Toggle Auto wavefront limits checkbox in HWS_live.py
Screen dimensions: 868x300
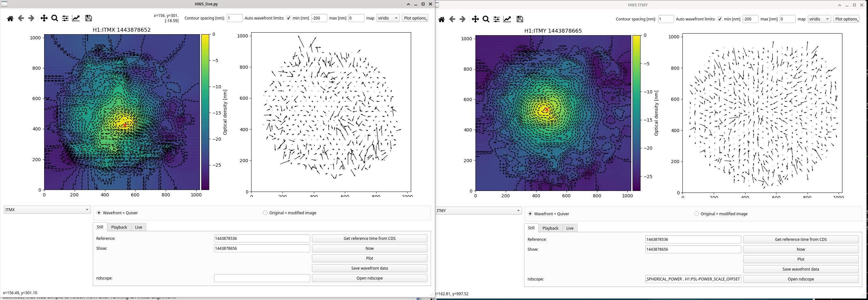[x=289, y=18]
